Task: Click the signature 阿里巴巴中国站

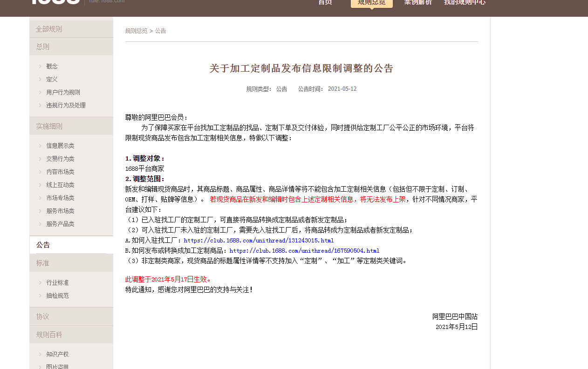Action: coord(455,317)
